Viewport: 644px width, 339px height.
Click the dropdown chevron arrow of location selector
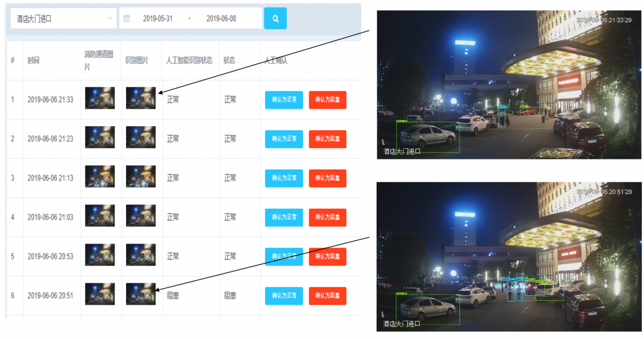(110, 19)
